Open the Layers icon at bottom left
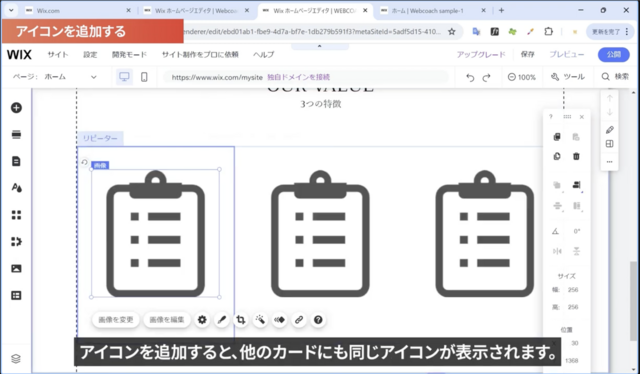The image size is (640, 374). tap(16, 359)
